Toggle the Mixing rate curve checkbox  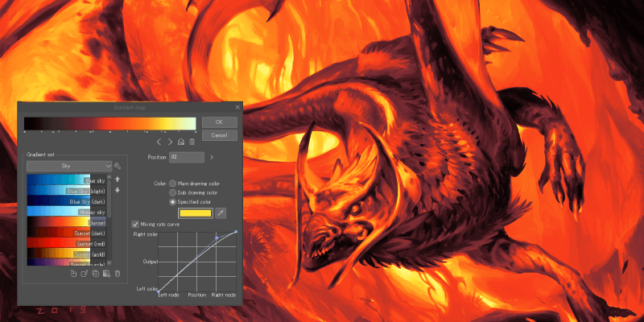point(135,225)
